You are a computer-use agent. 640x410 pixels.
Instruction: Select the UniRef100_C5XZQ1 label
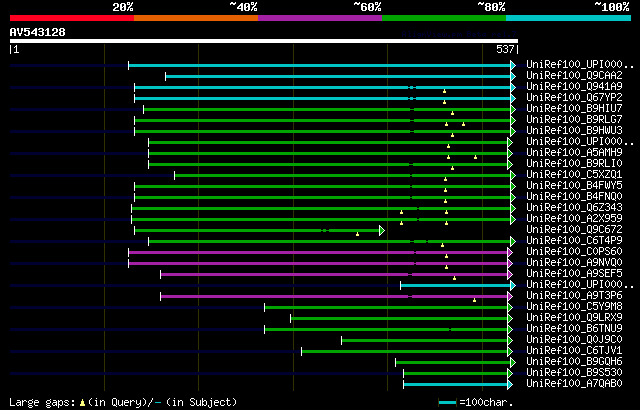pos(574,175)
